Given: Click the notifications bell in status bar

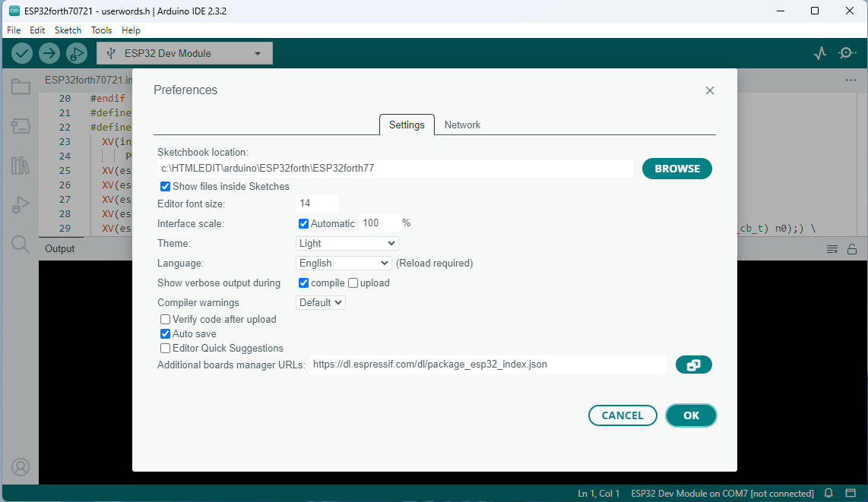Looking at the screenshot, I should point(828,493).
